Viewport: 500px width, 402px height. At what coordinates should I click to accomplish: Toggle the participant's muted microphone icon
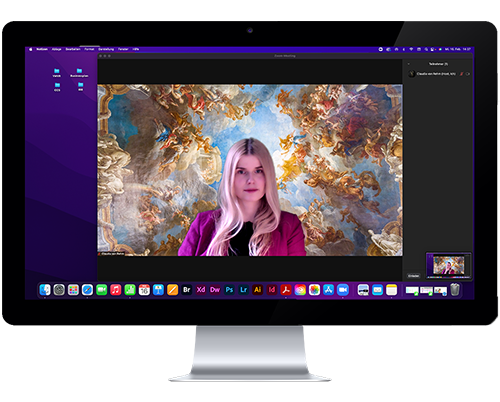coord(461,74)
